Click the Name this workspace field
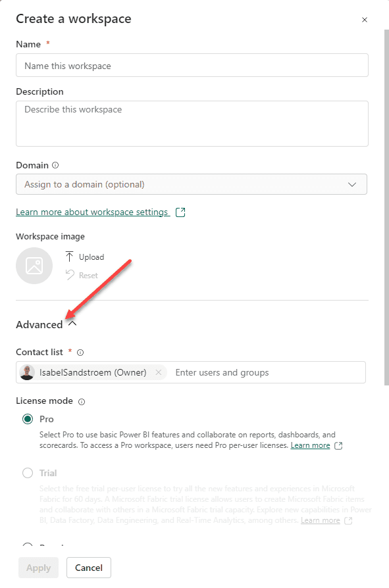This screenshot has width=389, height=588. pos(192,65)
